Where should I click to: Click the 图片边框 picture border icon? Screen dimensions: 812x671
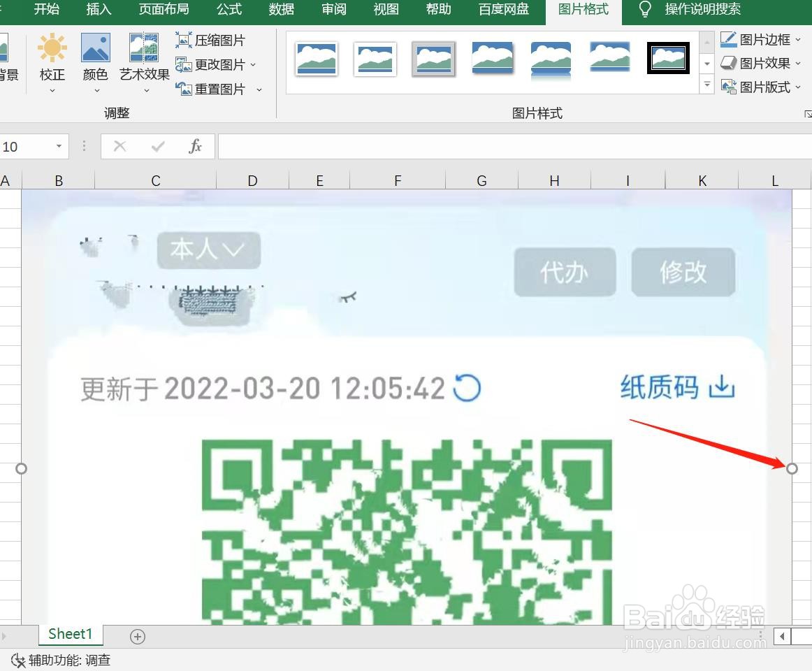pyautogui.click(x=729, y=39)
